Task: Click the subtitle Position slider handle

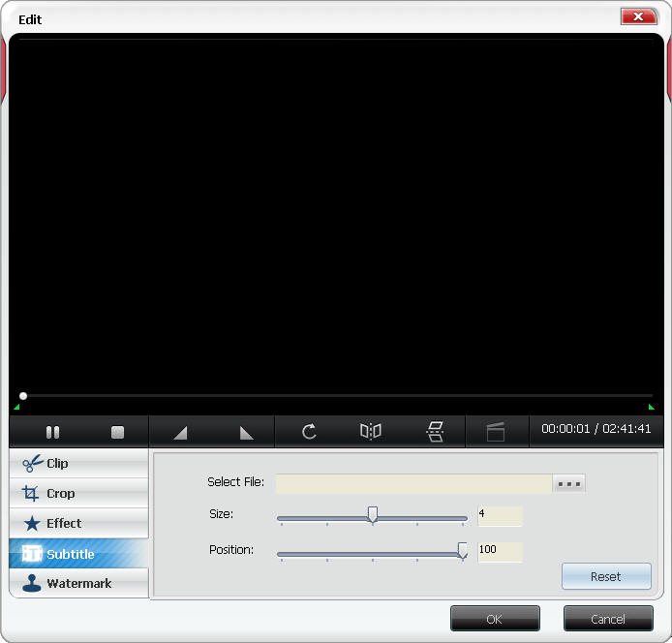Action: pos(463,550)
